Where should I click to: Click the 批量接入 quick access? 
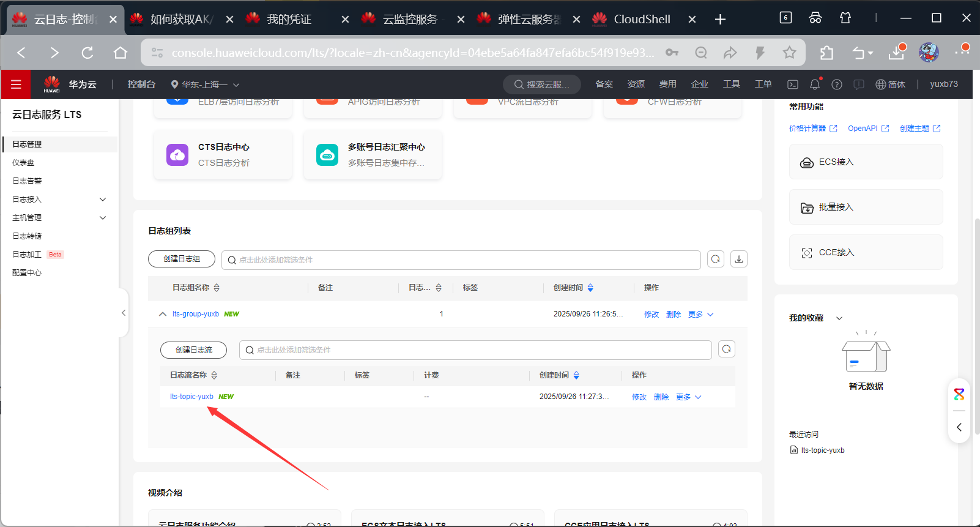[x=866, y=207]
